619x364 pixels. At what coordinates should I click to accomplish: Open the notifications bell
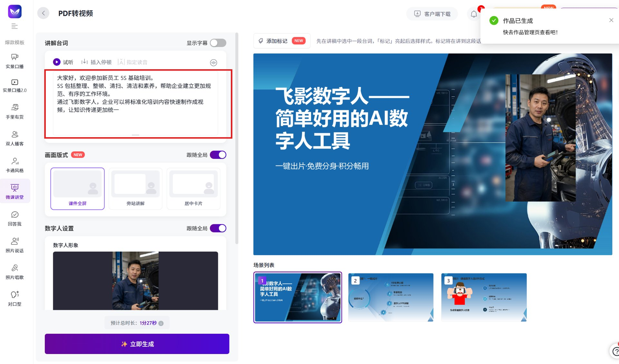474,14
